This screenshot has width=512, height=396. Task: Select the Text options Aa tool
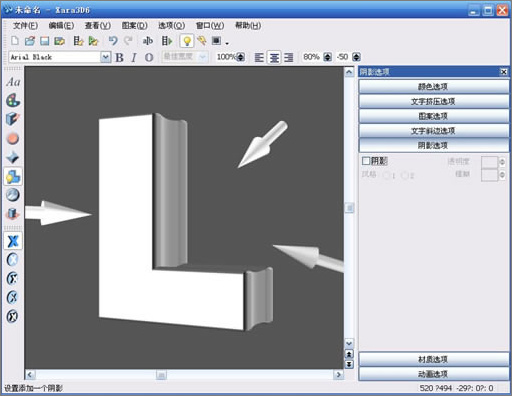(x=13, y=82)
